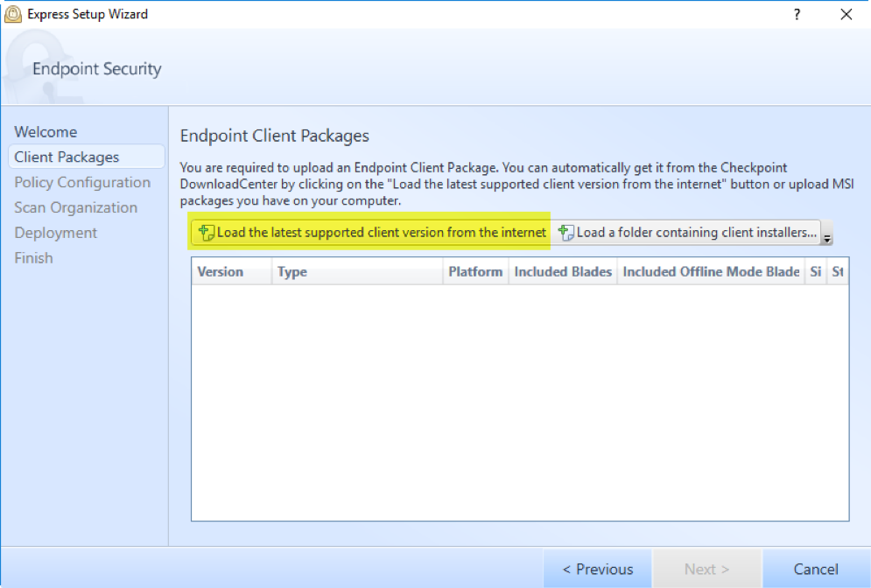This screenshot has height=588, width=871.
Task: Sort packages by Platform column
Action: (475, 272)
